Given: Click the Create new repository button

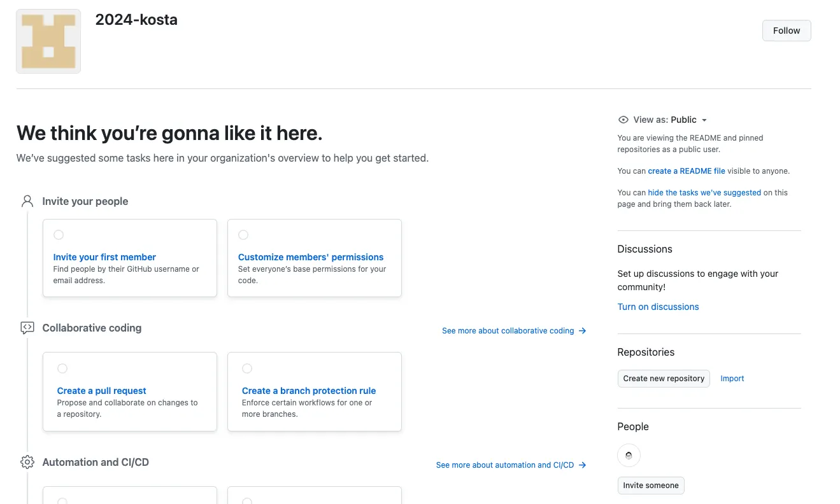Looking at the screenshot, I should point(664,378).
